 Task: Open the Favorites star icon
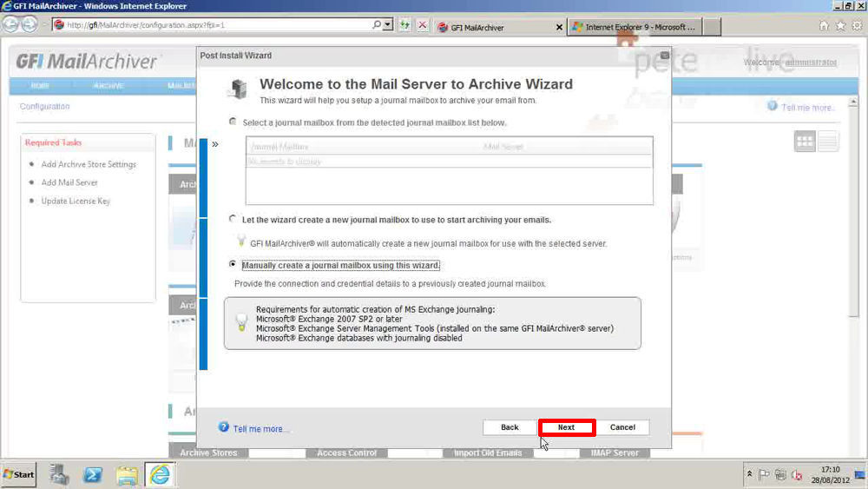(x=840, y=25)
